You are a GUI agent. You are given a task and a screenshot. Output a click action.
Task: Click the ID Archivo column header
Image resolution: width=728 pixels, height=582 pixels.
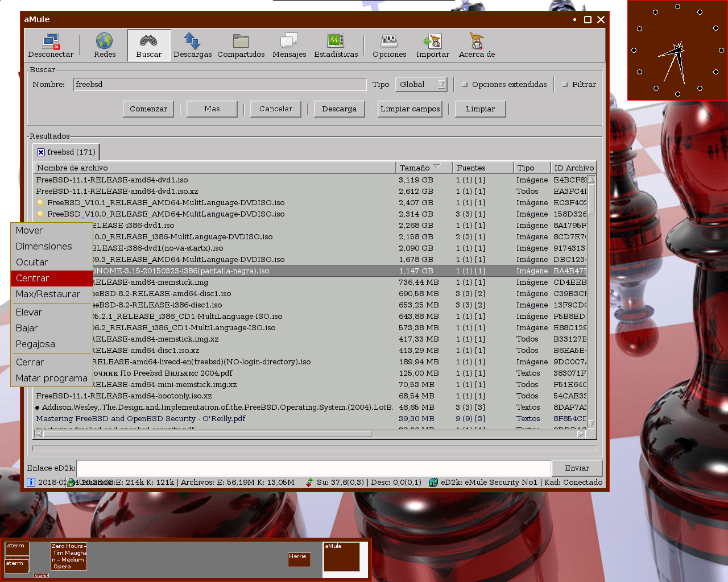574,168
